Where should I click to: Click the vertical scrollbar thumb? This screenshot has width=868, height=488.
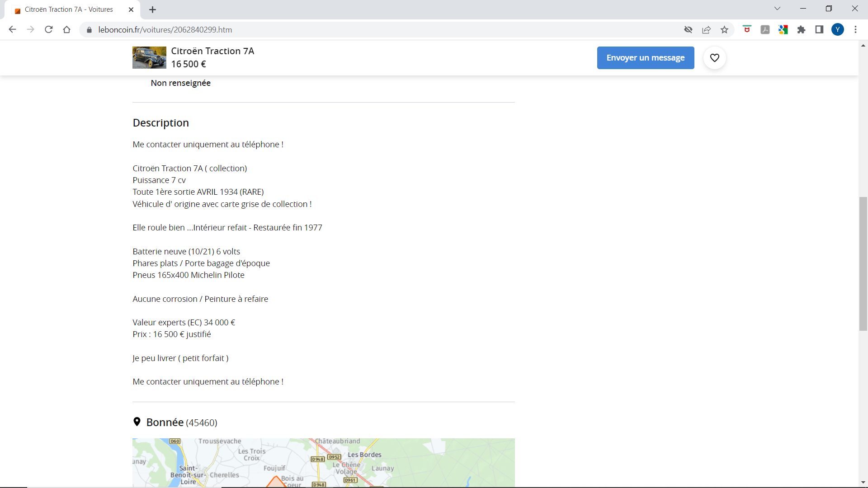[x=863, y=264]
